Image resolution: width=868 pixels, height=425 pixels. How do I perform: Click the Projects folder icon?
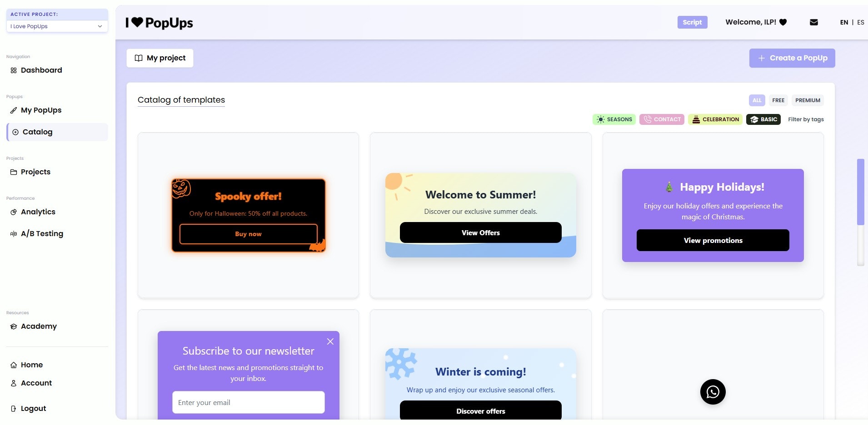[14, 172]
